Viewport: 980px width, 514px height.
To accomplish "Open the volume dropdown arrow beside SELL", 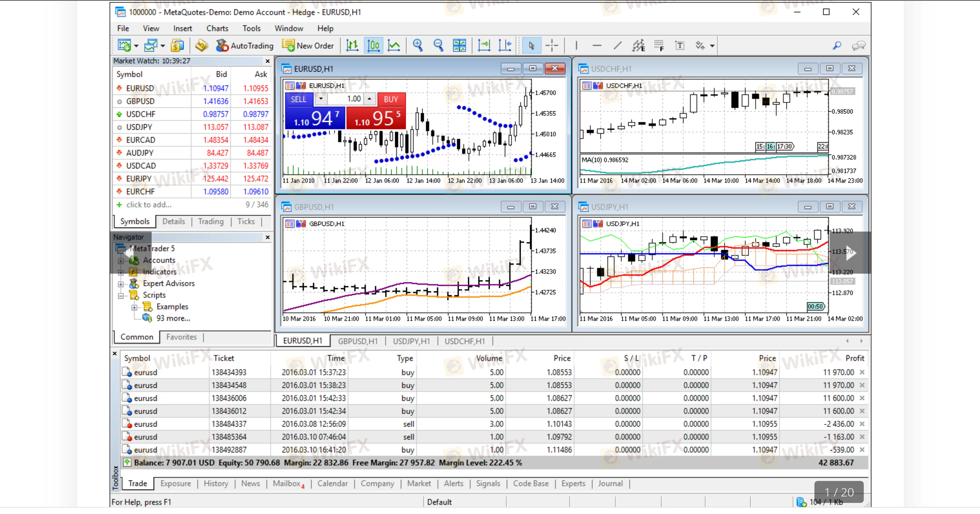I will (321, 99).
